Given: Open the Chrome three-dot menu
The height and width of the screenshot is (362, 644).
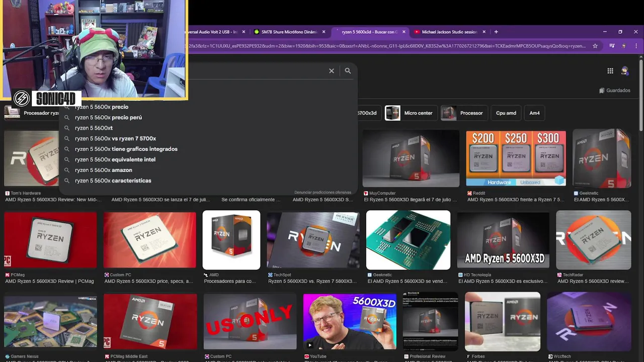Looking at the screenshot, I should pyautogui.click(x=635, y=46).
